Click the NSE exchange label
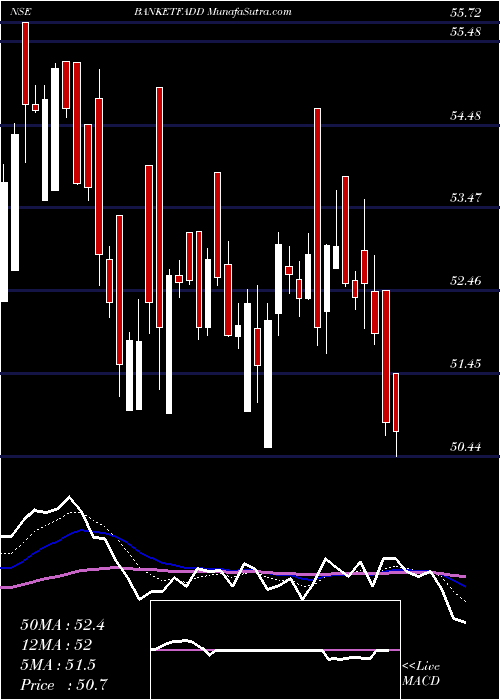 (22, 12)
